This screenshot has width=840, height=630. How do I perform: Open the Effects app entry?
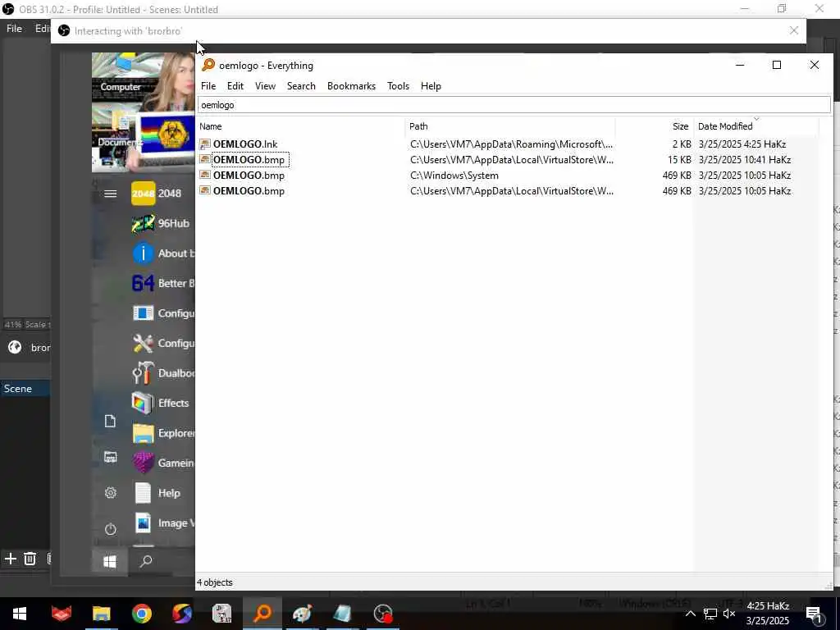click(161, 403)
